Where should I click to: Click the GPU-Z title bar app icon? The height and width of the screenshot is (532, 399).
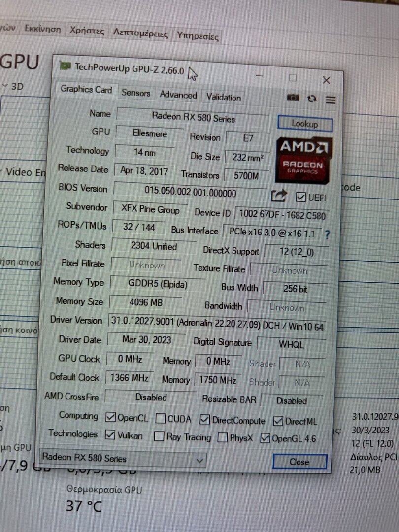[x=65, y=65]
